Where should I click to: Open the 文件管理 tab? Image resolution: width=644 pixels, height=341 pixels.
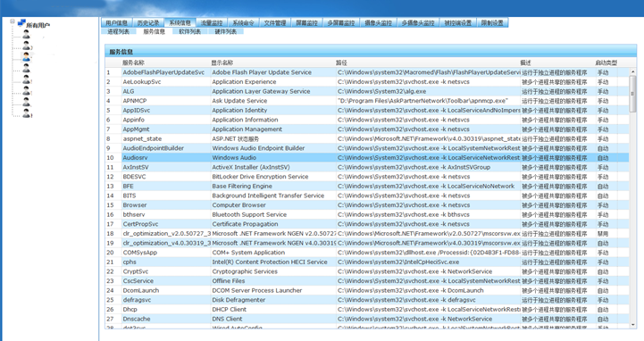coord(275,23)
